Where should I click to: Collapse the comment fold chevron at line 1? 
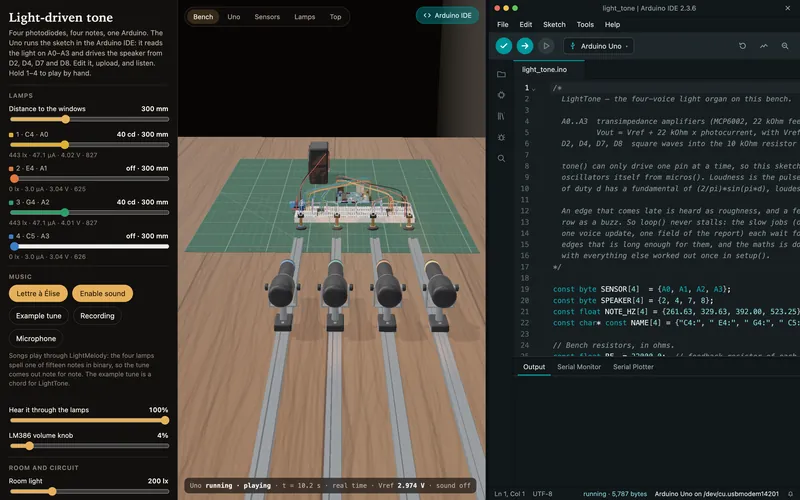pyautogui.click(x=534, y=88)
